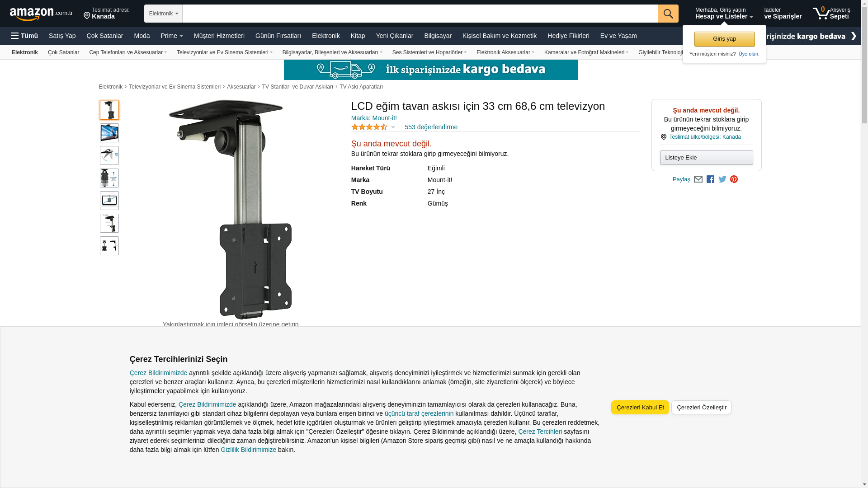Open the 553 değerlendirme reviews link
Viewport: 868px width, 488px height.
click(x=431, y=127)
